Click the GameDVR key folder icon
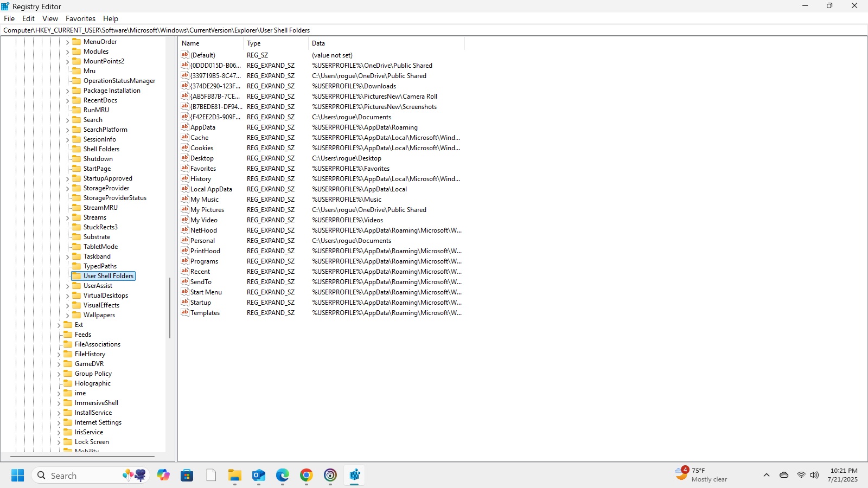868x488 pixels. (x=68, y=363)
